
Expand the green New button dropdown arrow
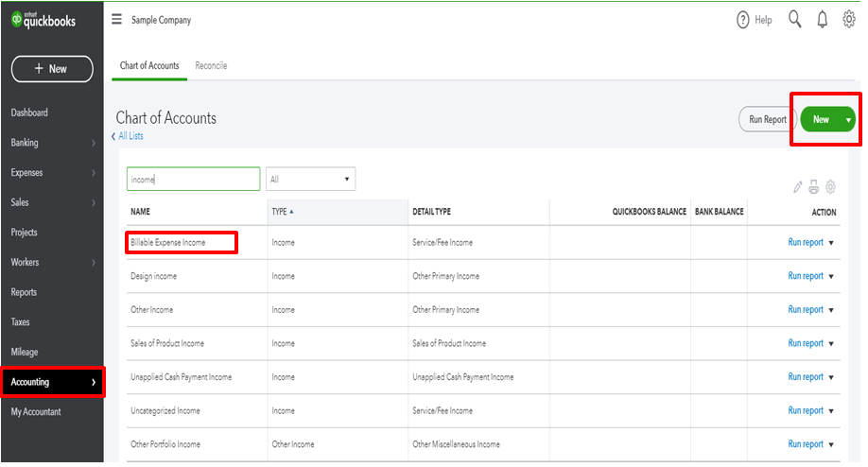click(x=848, y=120)
